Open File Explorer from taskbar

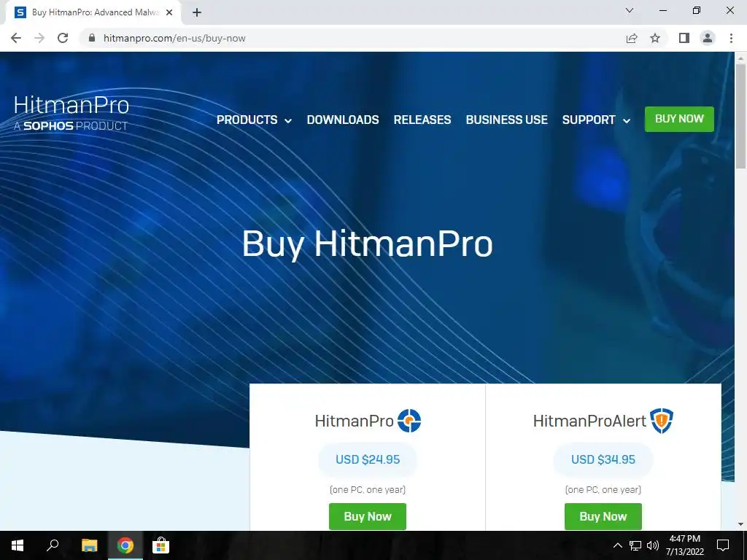(x=89, y=545)
